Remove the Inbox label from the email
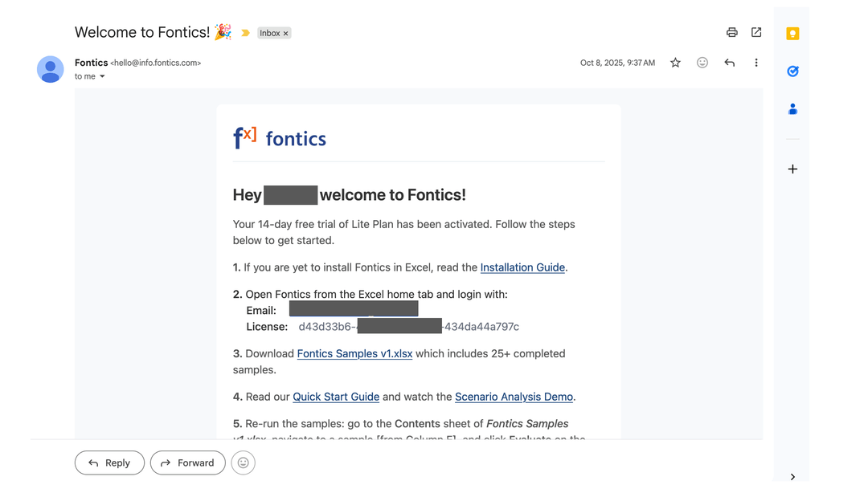This screenshot has height=489, width=868. [x=285, y=34]
